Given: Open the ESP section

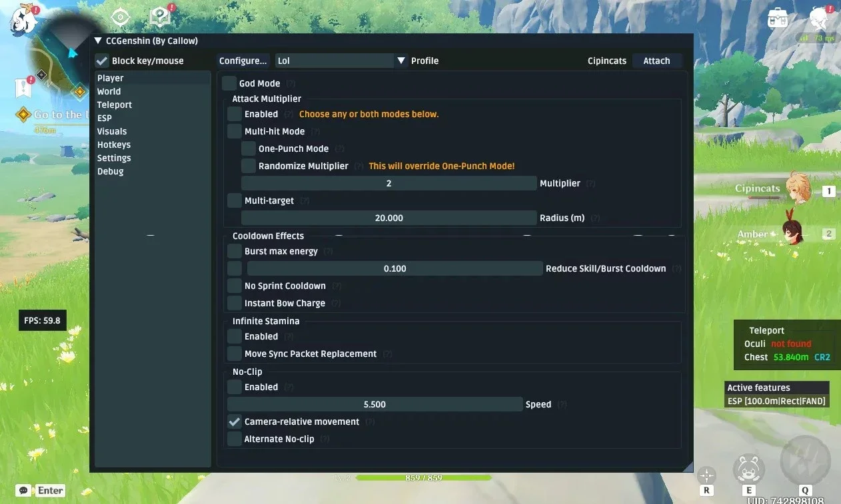Looking at the screenshot, I should 105,118.
